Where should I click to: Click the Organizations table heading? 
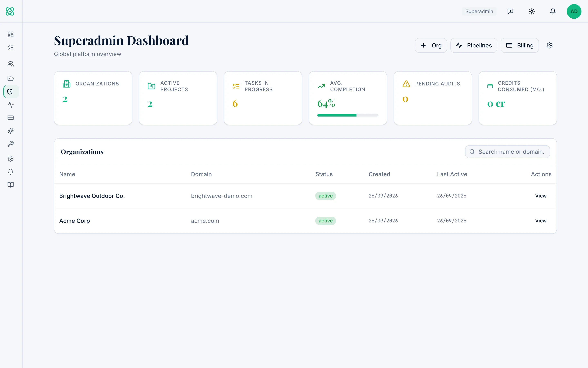[x=82, y=152]
